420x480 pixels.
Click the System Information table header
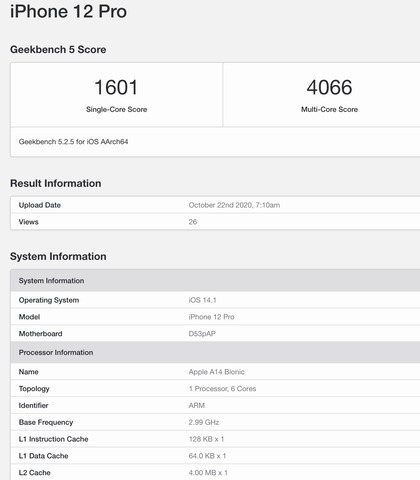[215, 281]
